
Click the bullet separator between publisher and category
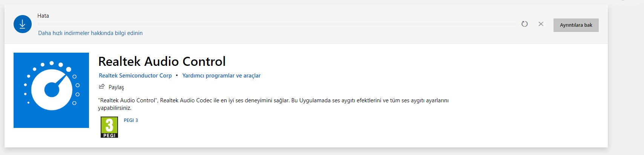click(x=177, y=76)
